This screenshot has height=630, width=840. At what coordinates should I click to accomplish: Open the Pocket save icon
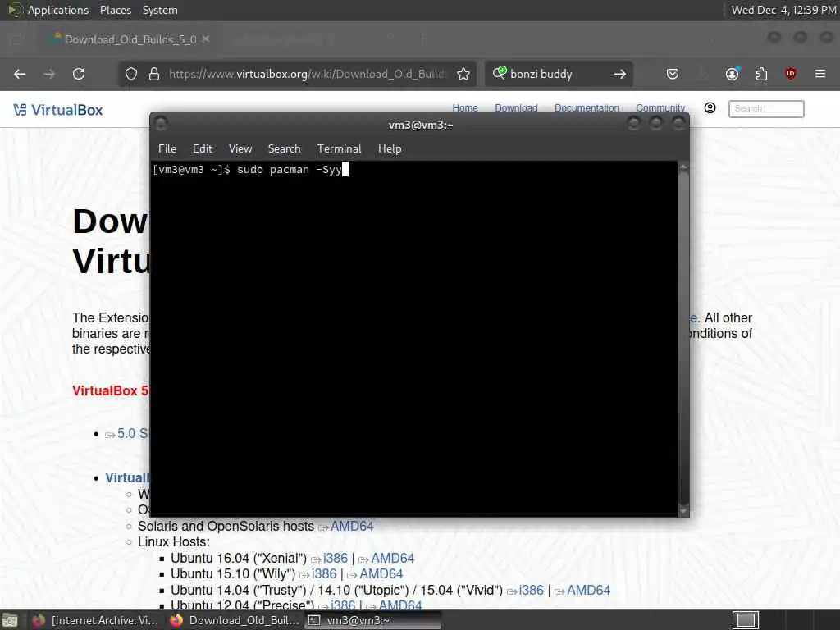coord(673,74)
